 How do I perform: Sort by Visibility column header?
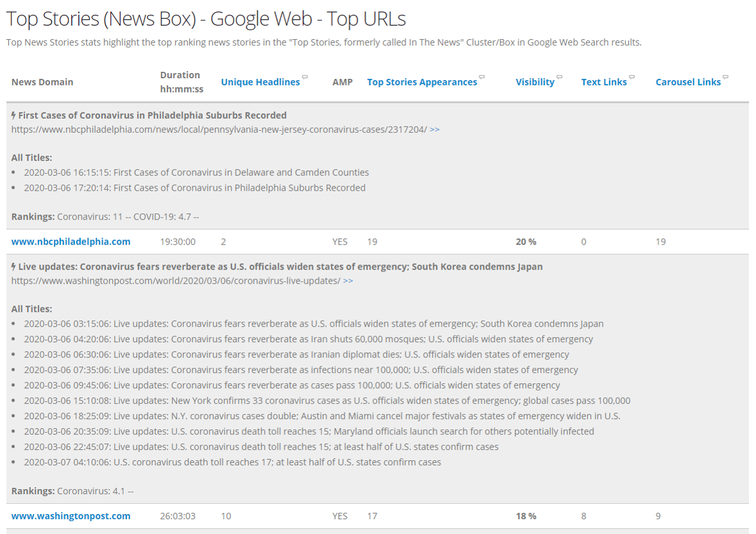pyautogui.click(x=535, y=82)
